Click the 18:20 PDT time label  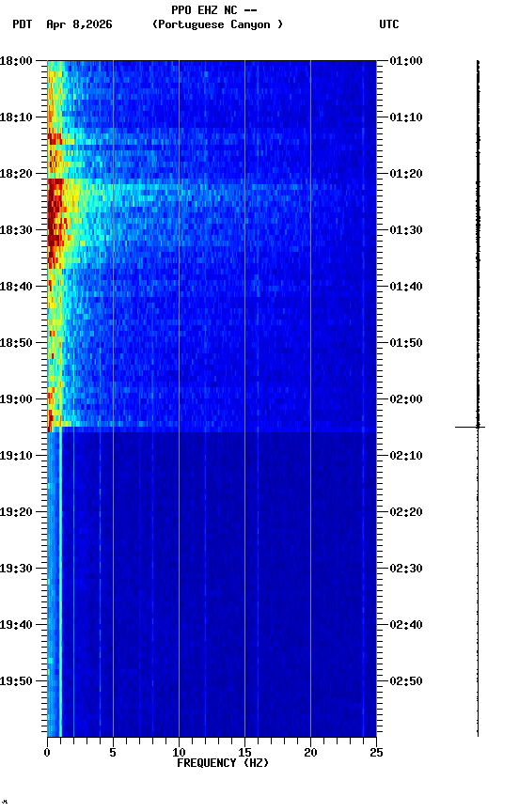tap(16, 174)
